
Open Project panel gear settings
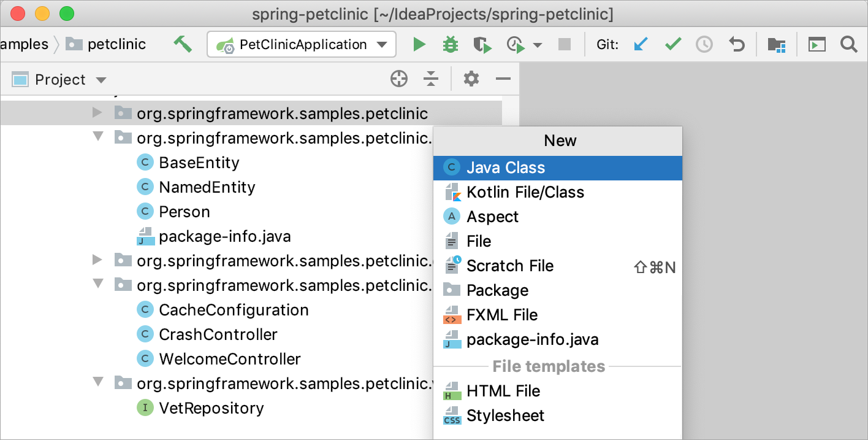[x=471, y=79]
